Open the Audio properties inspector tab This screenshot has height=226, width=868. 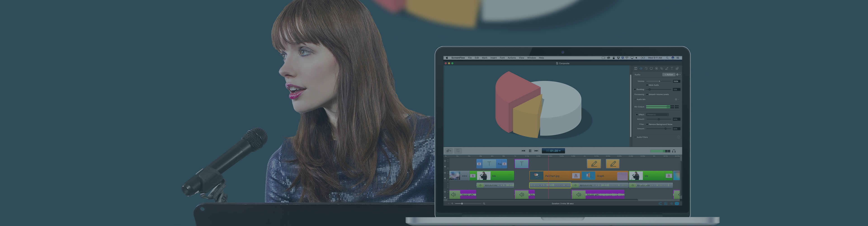point(641,68)
